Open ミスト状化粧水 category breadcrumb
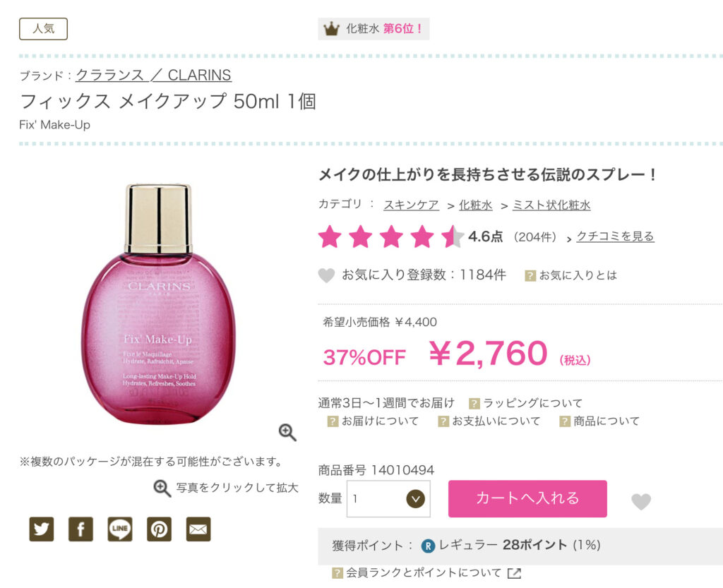The width and height of the screenshot is (723, 588). point(551,205)
